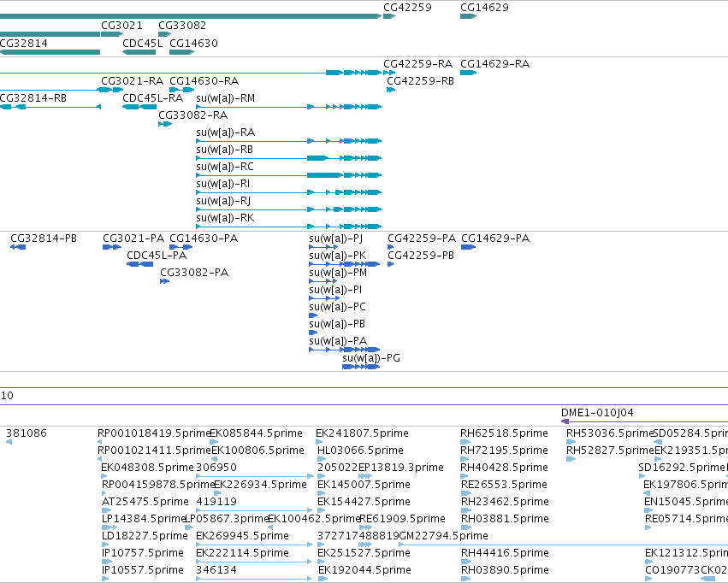This screenshot has width=728, height=583.
Task: Click protein CG14630-PA
Action: point(204,238)
